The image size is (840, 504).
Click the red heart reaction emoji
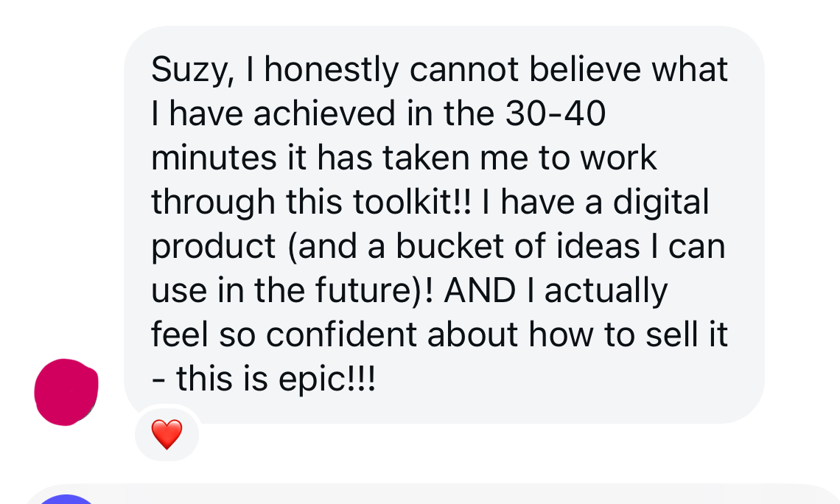tap(167, 435)
